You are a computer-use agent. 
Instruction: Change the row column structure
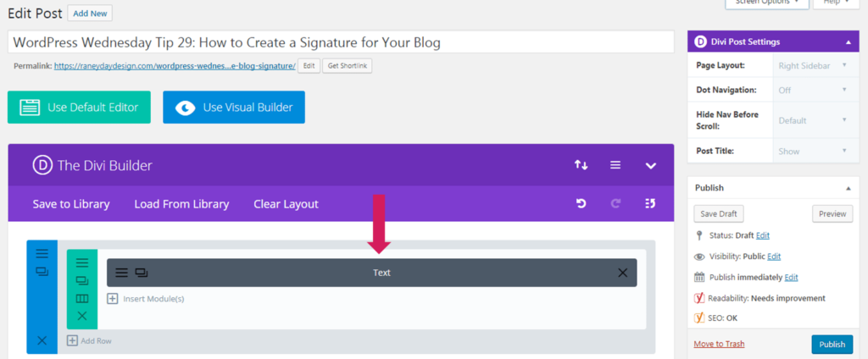click(x=82, y=299)
